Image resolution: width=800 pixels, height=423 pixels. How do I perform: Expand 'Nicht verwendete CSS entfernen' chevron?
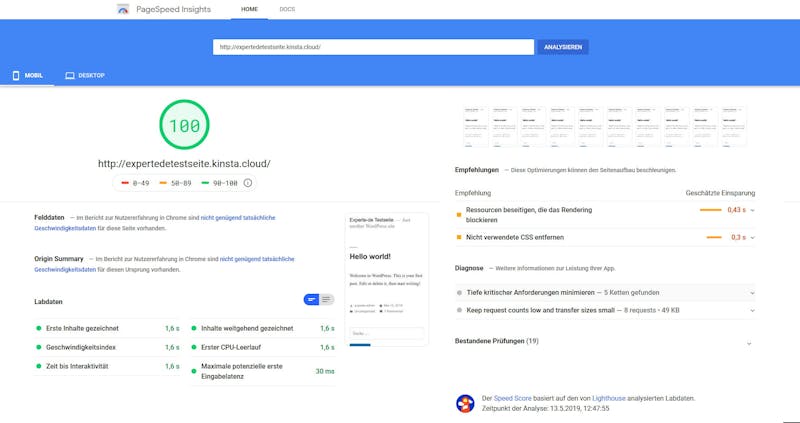(x=753, y=238)
